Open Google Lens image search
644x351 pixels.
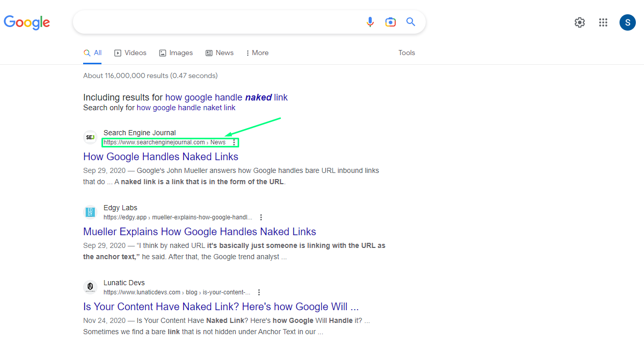(x=391, y=22)
